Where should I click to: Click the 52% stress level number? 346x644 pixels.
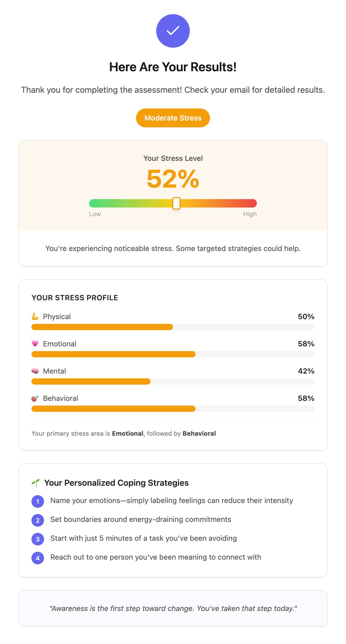[x=173, y=179]
